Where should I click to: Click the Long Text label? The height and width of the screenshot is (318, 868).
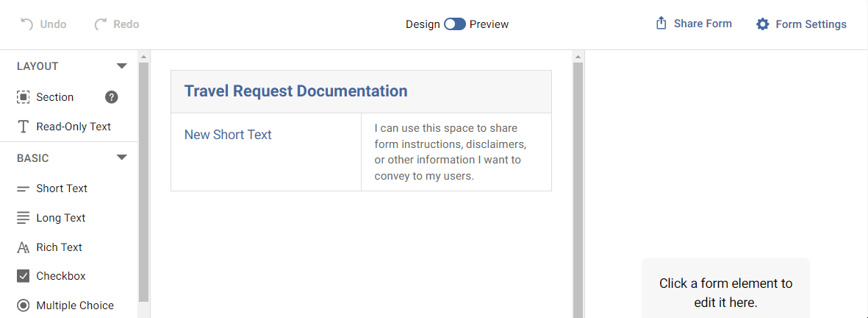click(x=61, y=219)
